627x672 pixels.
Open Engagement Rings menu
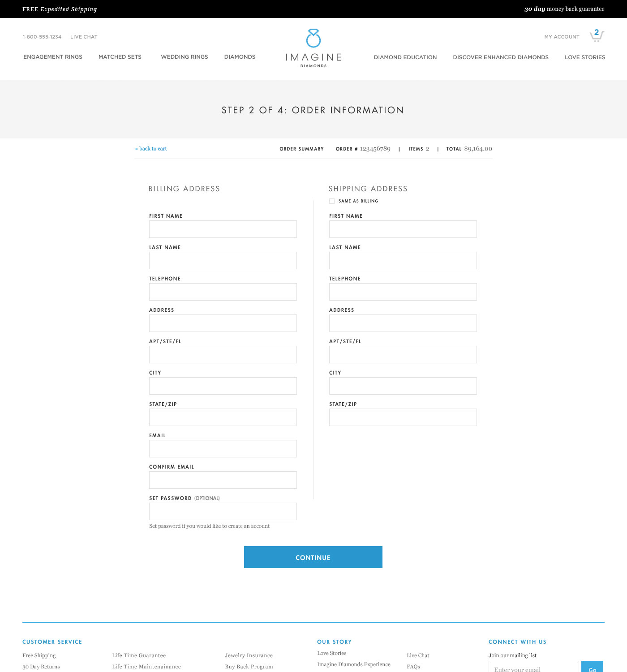coord(53,57)
